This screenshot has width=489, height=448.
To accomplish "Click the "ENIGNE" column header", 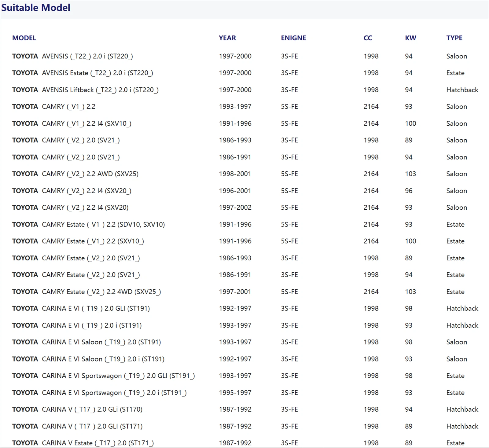I will click(293, 38).
